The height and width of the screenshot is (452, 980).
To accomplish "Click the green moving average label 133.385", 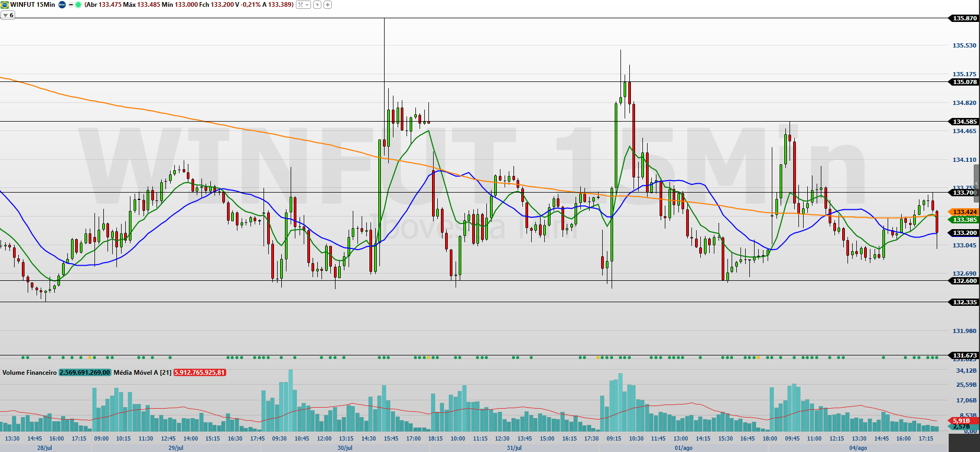I will click(963, 220).
